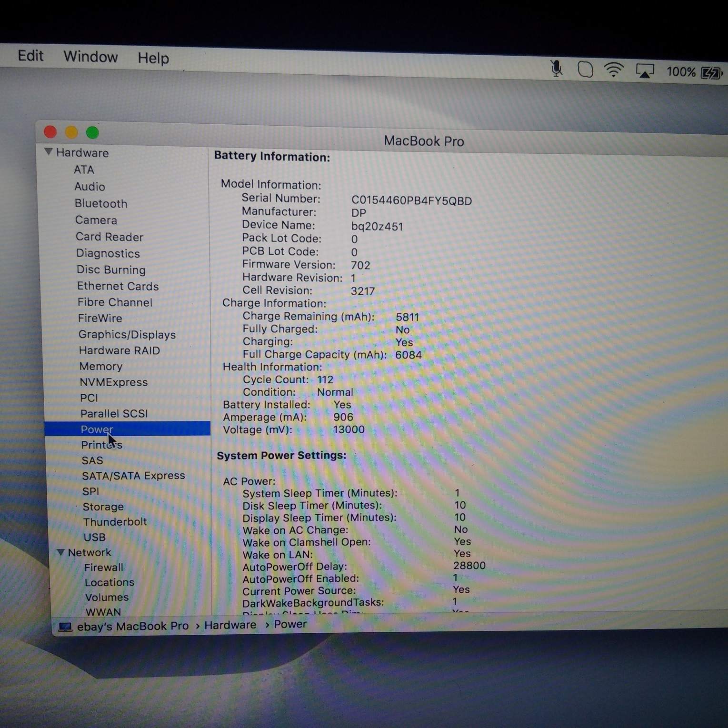The image size is (728, 728).
Task: Minimize the window with the yellow button
Action: pyautogui.click(x=71, y=132)
